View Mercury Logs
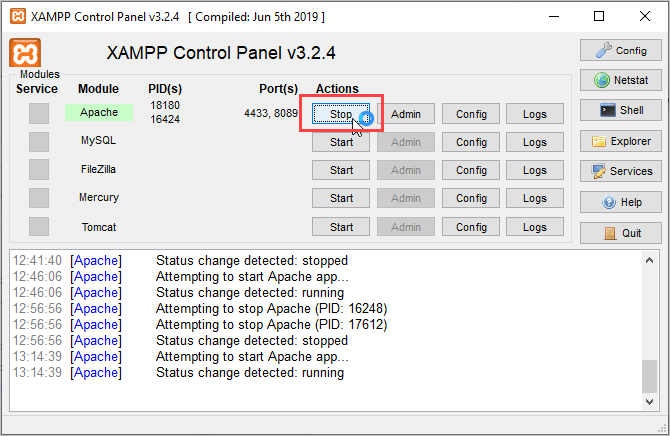This screenshot has height=436, width=670. 535,198
